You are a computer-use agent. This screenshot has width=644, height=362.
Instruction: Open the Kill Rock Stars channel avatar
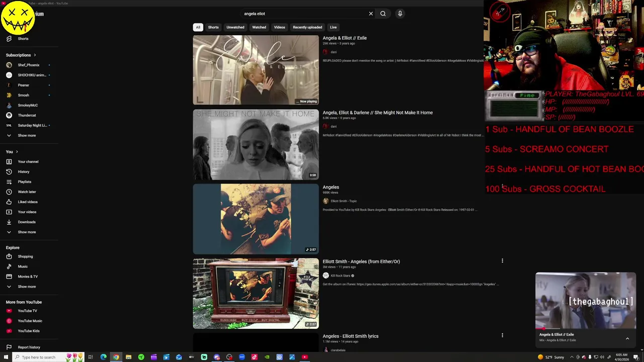click(x=326, y=276)
